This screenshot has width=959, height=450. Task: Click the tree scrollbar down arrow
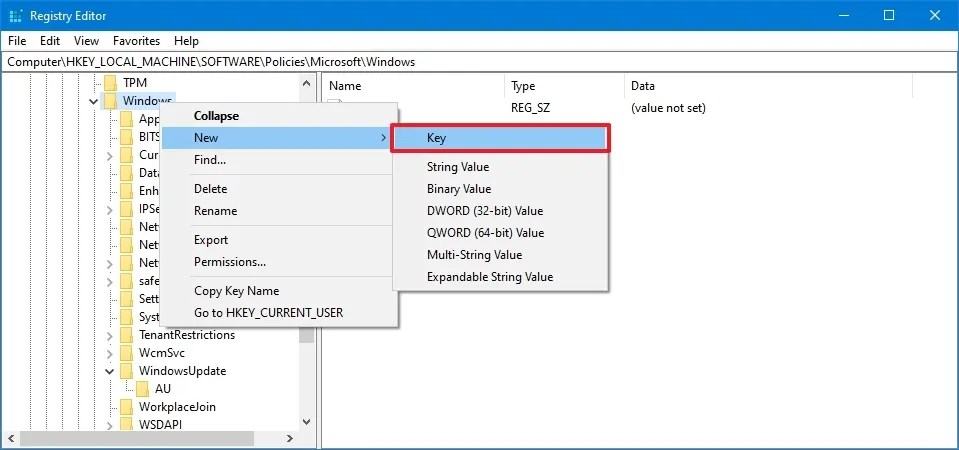(307, 422)
